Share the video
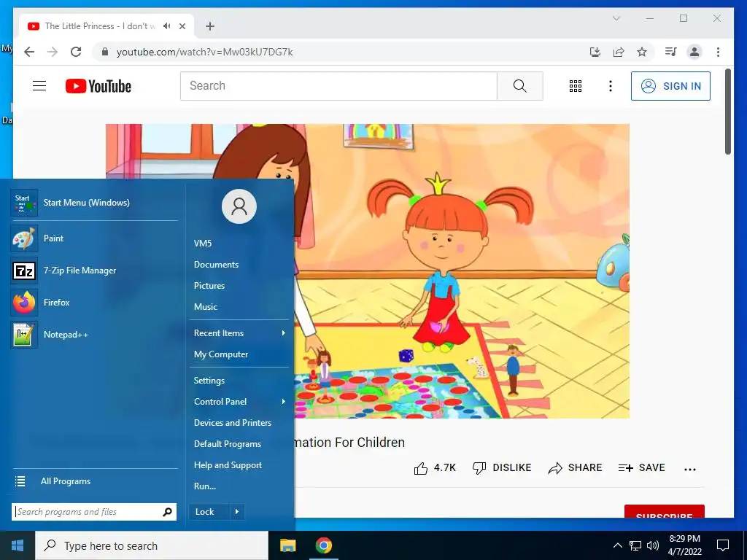This screenshot has height=560, width=747. click(x=575, y=468)
